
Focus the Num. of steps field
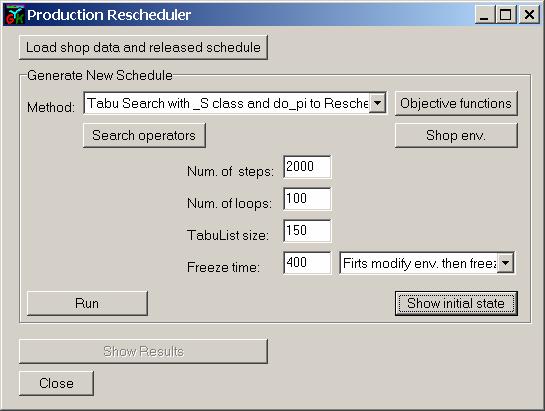307,167
